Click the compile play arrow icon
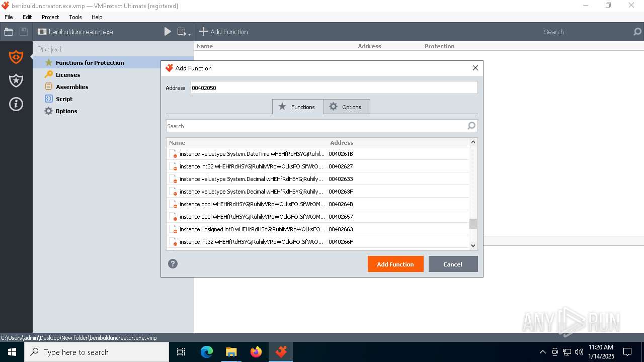Viewport: 644px width, 362px height. pyautogui.click(x=168, y=32)
